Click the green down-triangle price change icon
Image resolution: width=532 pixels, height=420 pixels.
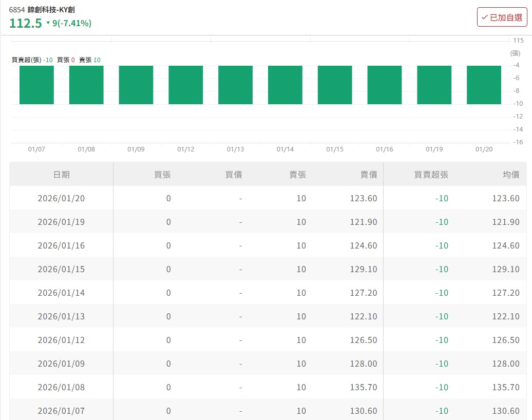click(48, 23)
